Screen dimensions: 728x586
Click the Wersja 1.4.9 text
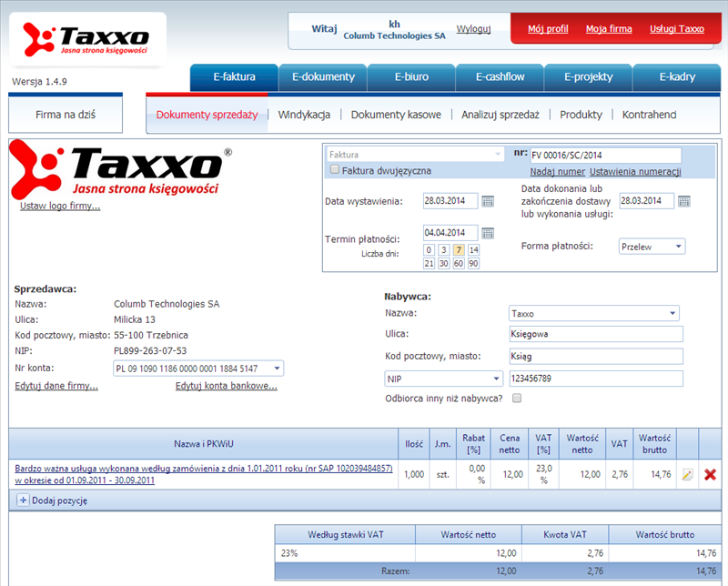[39, 82]
